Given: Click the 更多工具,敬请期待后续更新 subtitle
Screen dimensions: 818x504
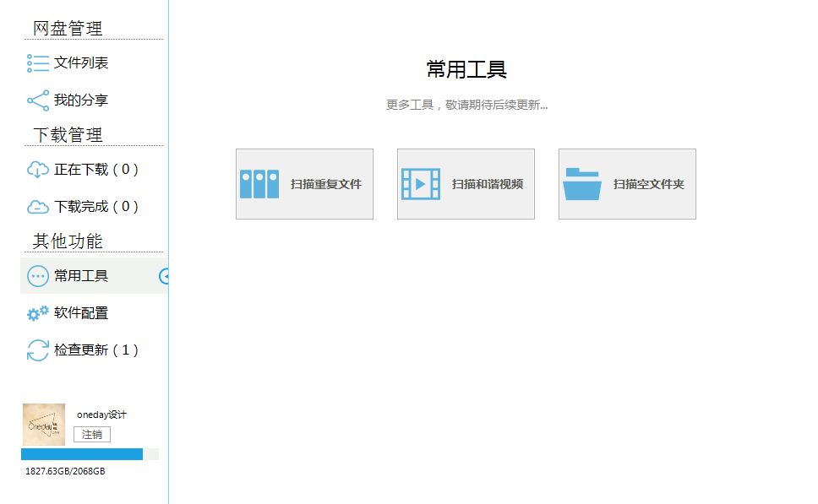Looking at the screenshot, I should (x=466, y=106).
